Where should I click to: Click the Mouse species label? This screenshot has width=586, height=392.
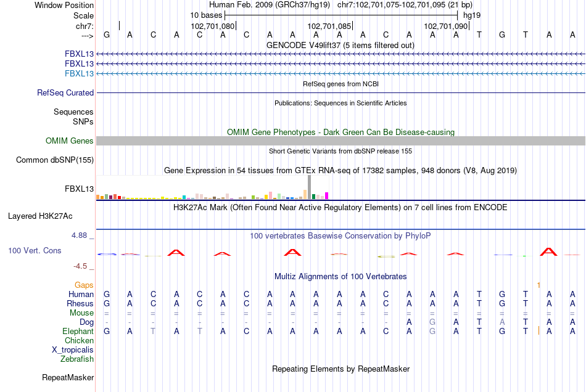click(x=81, y=313)
